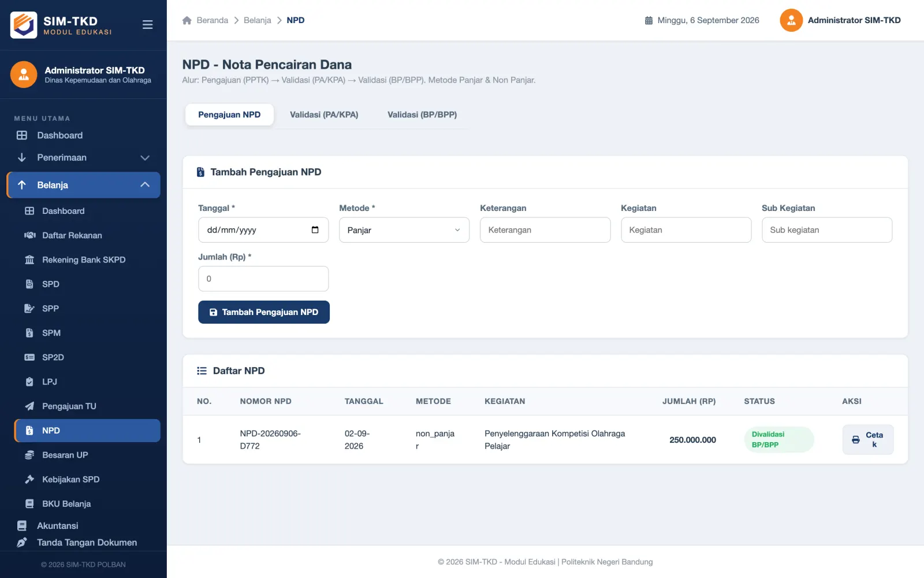Open the calendar picker icon in Tanggal
This screenshot has height=578, width=924.
[315, 230]
